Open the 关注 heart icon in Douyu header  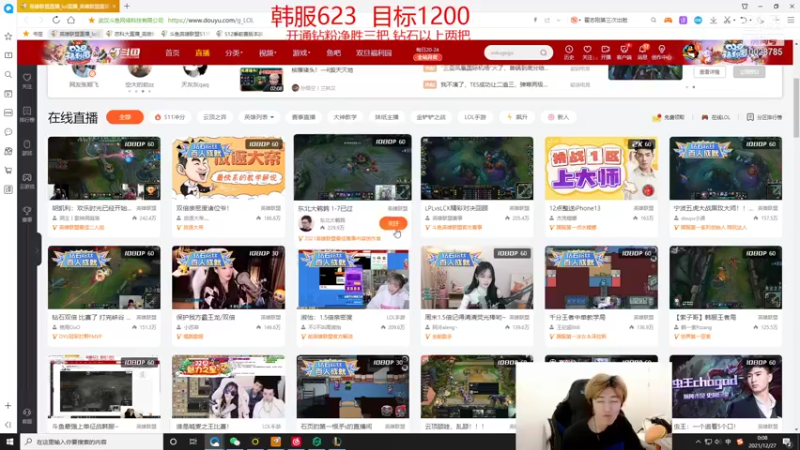[587, 52]
